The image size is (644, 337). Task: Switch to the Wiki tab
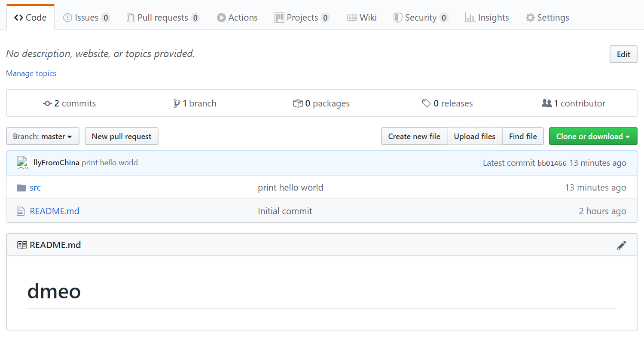362,18
